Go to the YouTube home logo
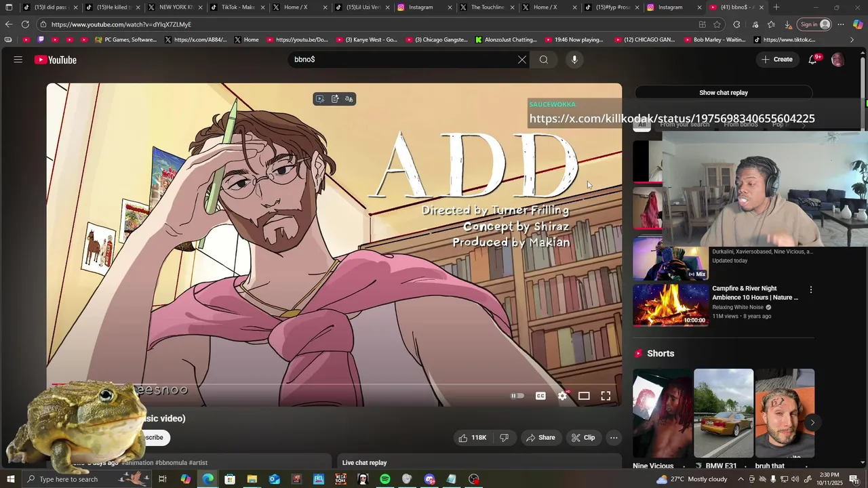 point(56,60)
